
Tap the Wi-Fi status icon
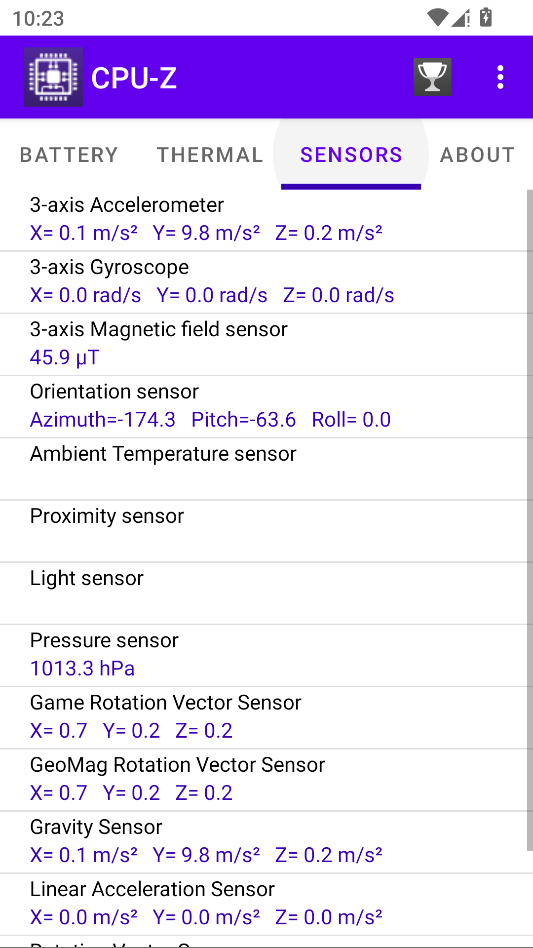tap(436, 18)
